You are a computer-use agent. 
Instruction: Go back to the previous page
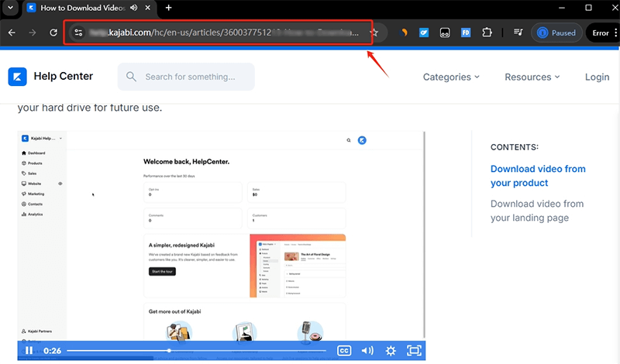[x=12, y=33]
